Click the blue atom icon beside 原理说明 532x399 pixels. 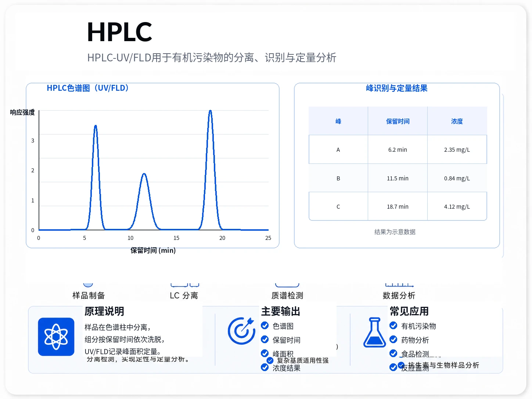(x=56, y=337)
